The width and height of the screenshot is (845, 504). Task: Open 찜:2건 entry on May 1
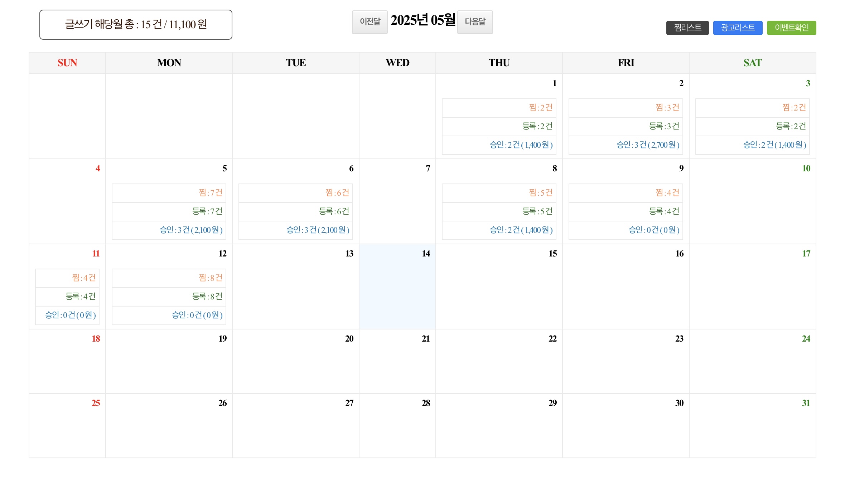[x=540, y=108]
